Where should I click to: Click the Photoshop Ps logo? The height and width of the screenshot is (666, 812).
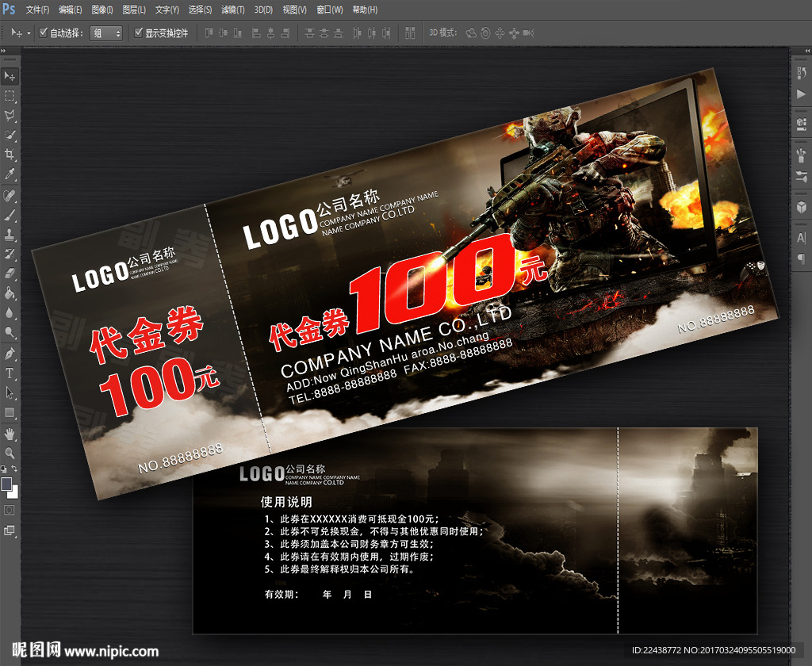point(9,9)
